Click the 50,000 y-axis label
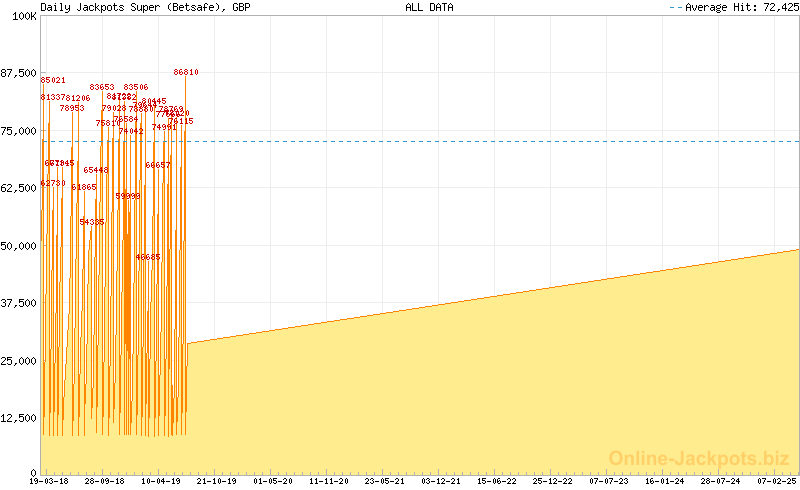Screen dimensions: 800x490 [x=18, y=245]
